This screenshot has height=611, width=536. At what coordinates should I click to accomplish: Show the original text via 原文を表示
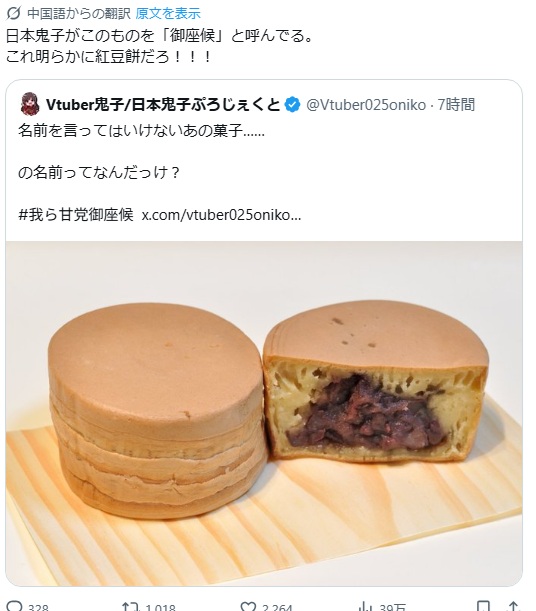pos(168,13)
